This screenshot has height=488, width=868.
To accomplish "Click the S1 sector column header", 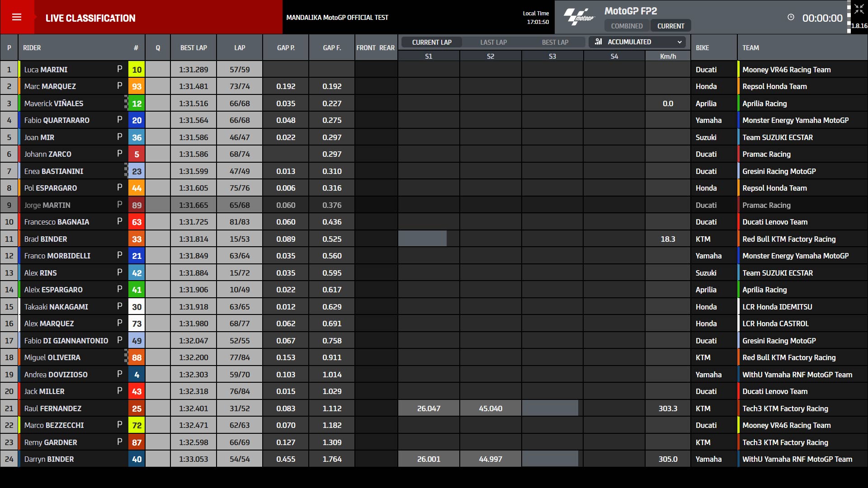I will click(x=429, y=56).
